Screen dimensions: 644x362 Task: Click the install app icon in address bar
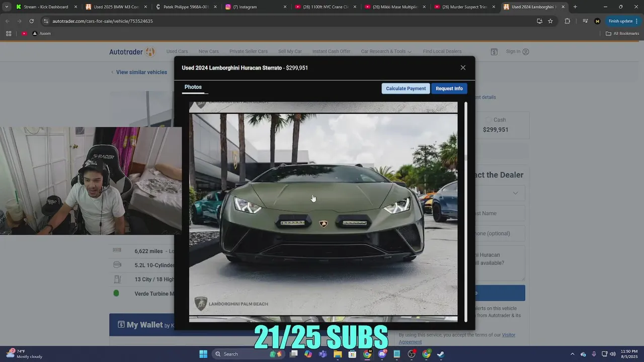539,21
